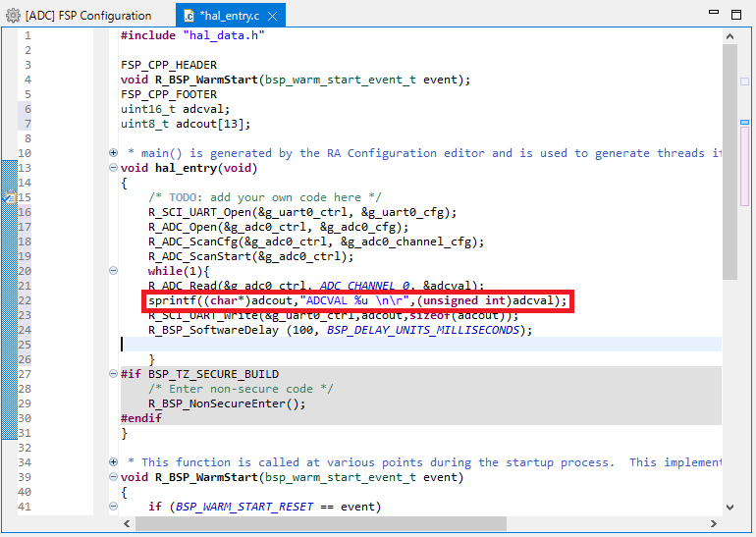Click the overview ruler top annotation box
Screen dimensions: 756x537
(744, 81)
